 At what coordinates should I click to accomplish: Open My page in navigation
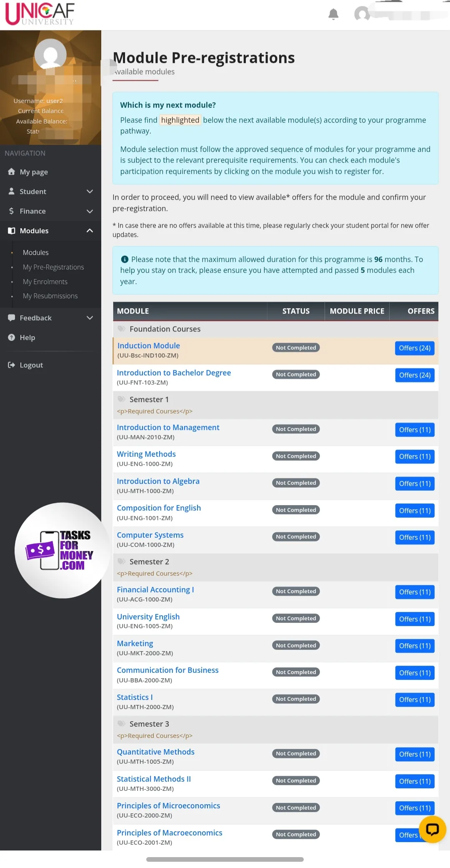click(x=34, y=172)
